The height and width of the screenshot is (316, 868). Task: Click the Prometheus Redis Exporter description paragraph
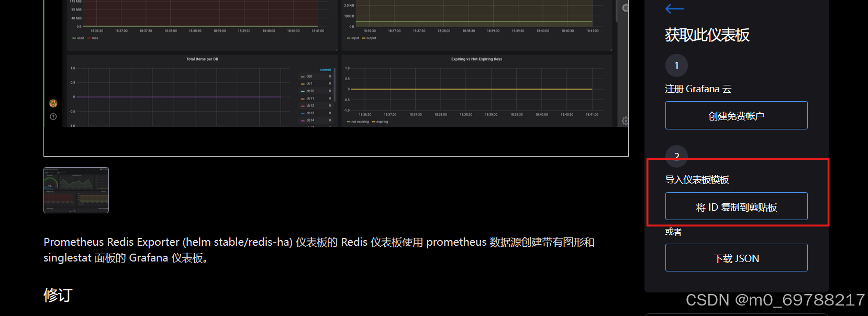pyautogui.click(x=319, y=250)
